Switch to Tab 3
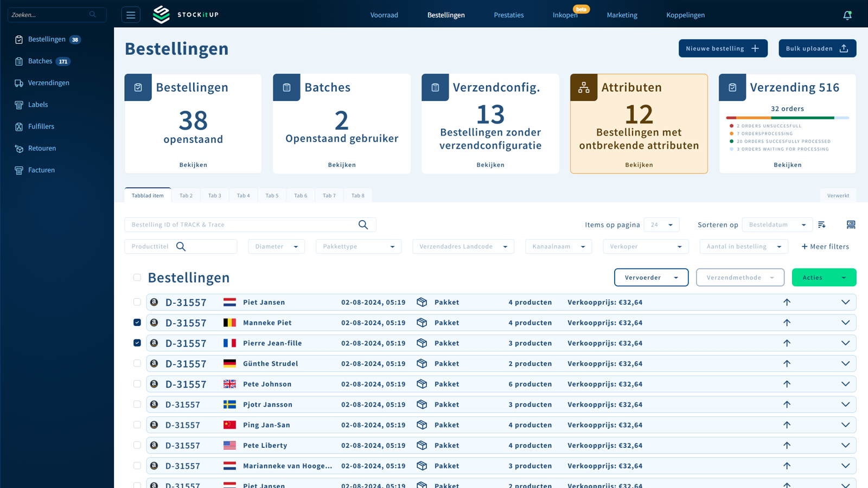Screen dimensions: 868x488 pyautogui.click(x=214, y=196)
